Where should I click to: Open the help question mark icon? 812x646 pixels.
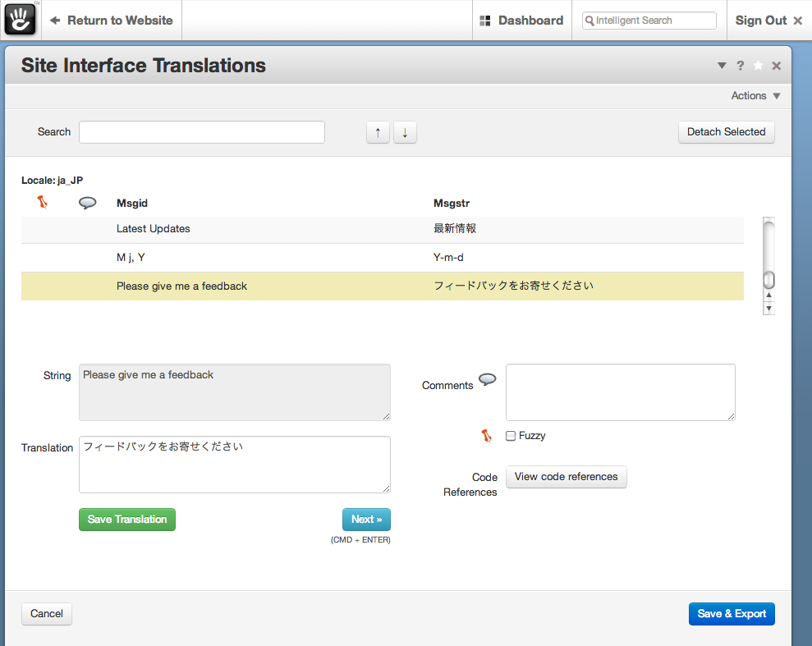[x=740, y=66]
